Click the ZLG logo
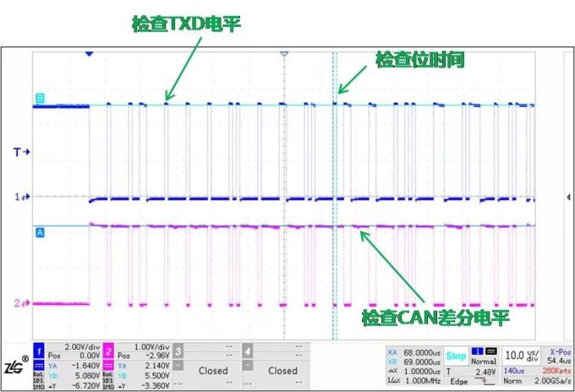 tap(16, 365)
